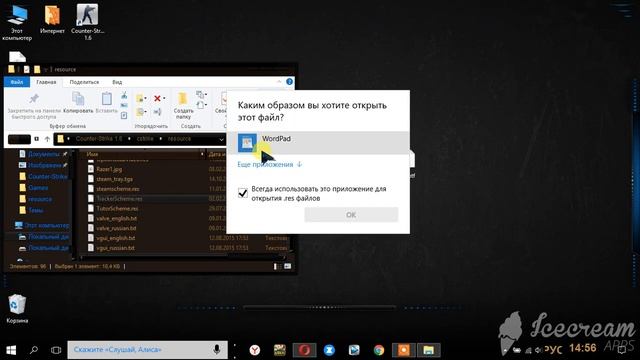Viewport: 640px width, 360px height.
Task: Click 'cstrike' in the address breadcrumb
Action: (145, 139)
